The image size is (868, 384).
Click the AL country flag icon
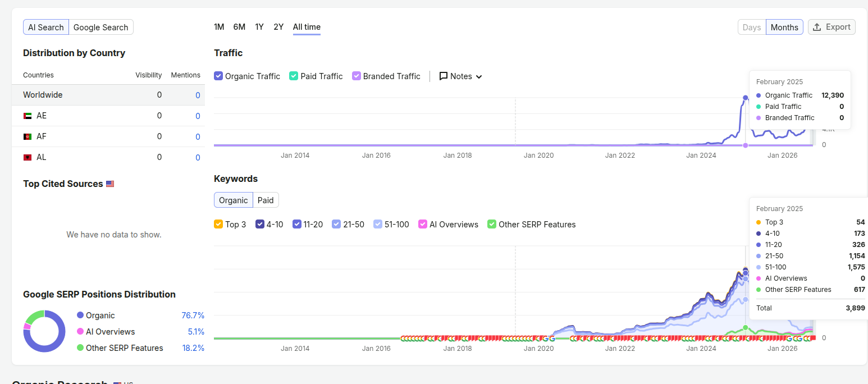[x=27, y=157]
